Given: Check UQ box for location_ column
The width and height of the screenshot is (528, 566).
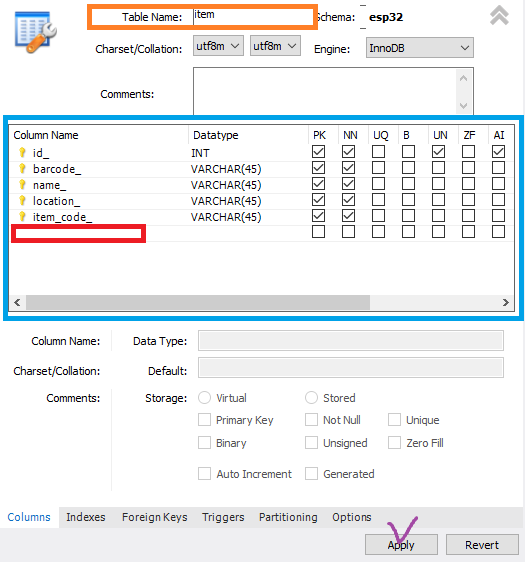Looking at the screenshot, I should 378,200.
